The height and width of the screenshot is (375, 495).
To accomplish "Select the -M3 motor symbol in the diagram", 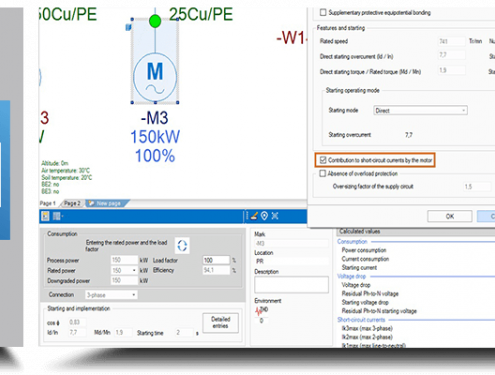I will (155, 77).
